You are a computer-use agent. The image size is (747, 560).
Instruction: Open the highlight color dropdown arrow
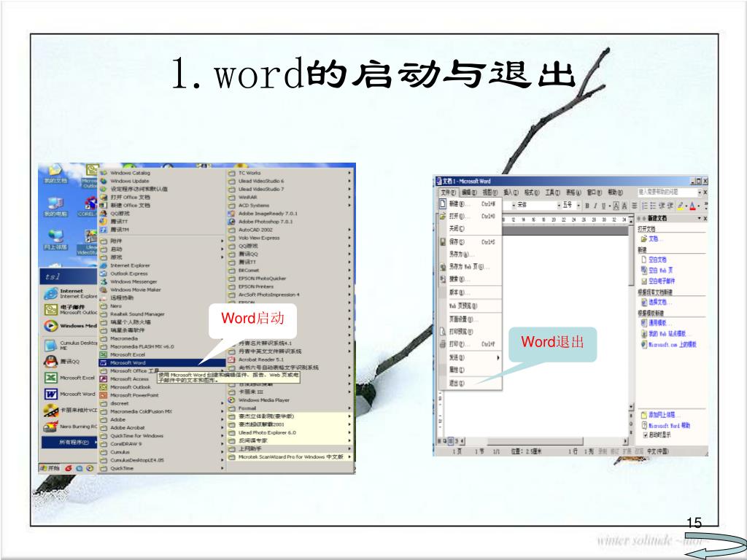686,206
